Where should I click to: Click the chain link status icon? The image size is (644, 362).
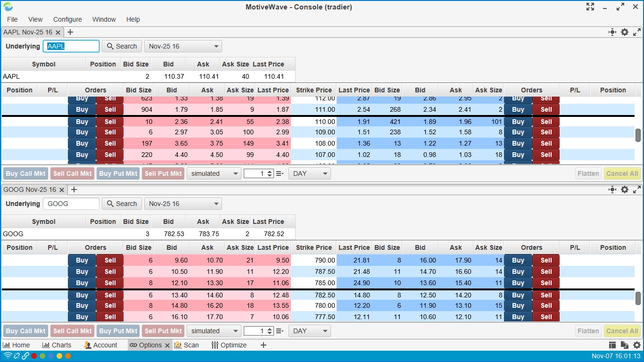(x=25, y=356)
